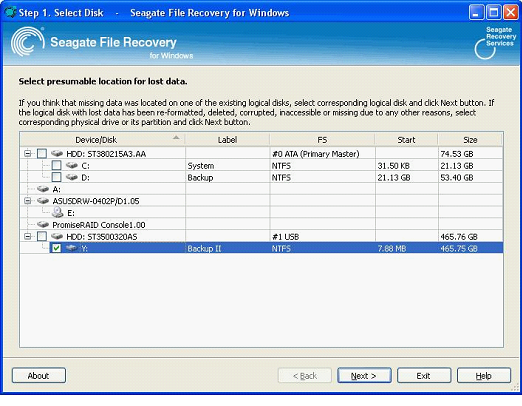Click the '74.53 GB' size value
This screenshot has height=406, width=522.
click(x=457, y=154)
